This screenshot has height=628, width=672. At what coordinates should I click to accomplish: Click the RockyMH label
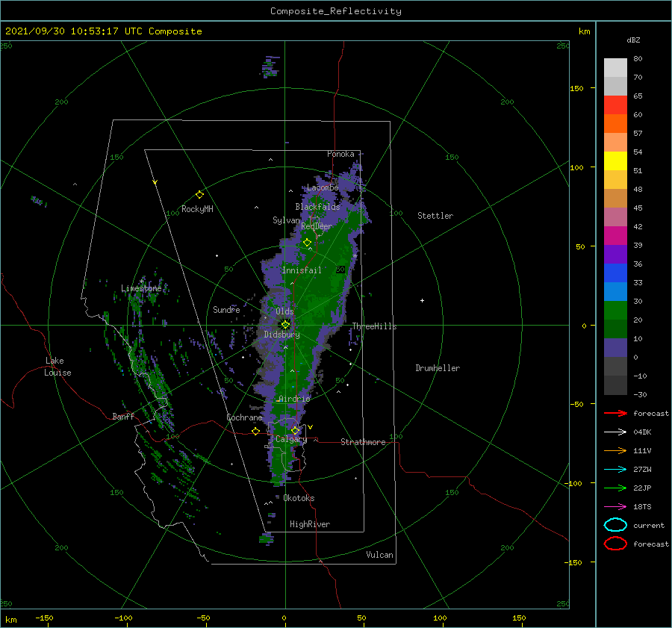pos(197,209)
